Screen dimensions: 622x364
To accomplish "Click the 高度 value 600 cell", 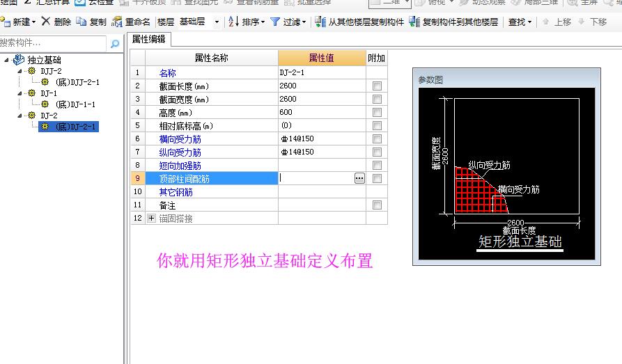I will [x=322, y=112].
